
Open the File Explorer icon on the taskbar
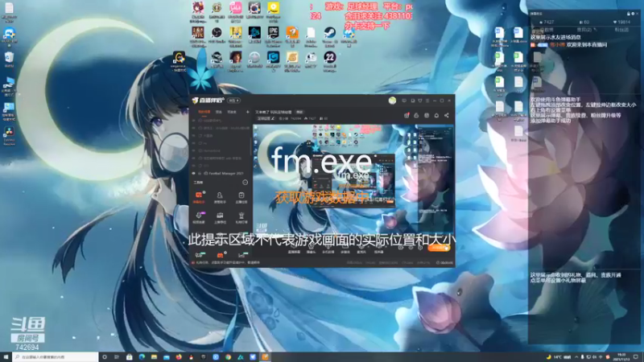pyautogui.click(x=154, y=357)
